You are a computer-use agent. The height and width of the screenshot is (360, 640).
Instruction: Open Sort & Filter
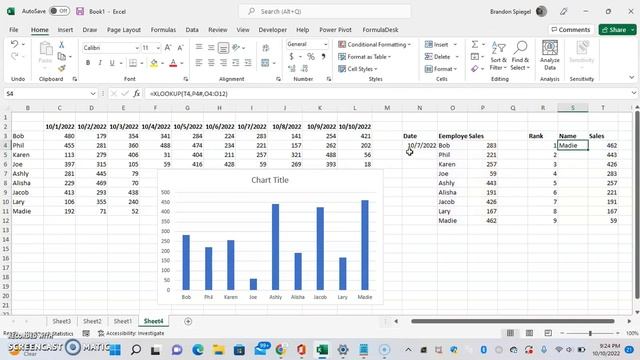coord(498,56)
